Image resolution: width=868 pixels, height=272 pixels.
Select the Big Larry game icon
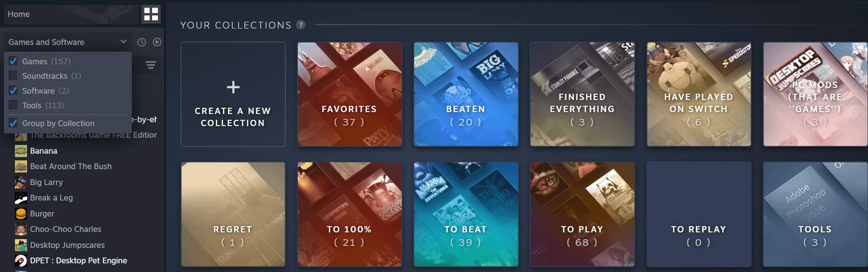coord(21,182)
